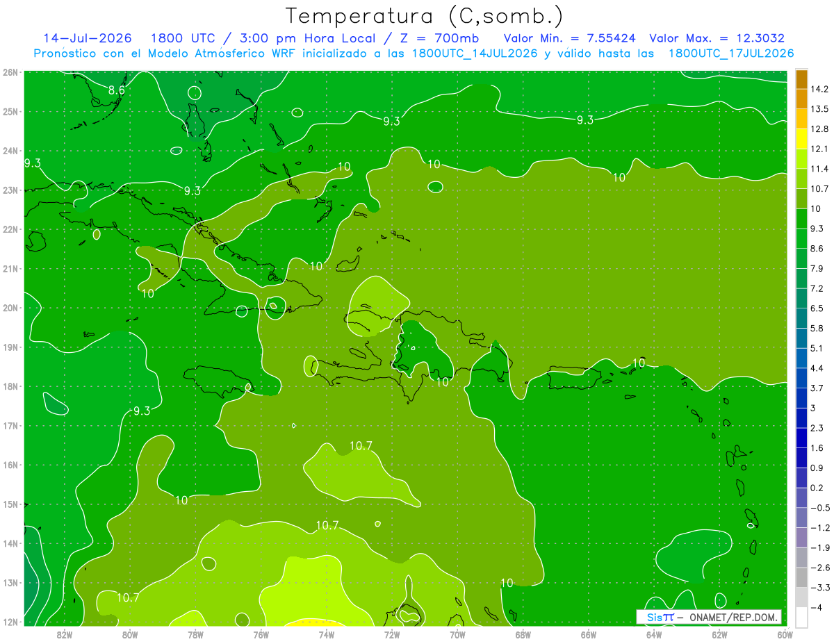
Task: Click the latitude axis label '12N'
Action: click(10, 622)
